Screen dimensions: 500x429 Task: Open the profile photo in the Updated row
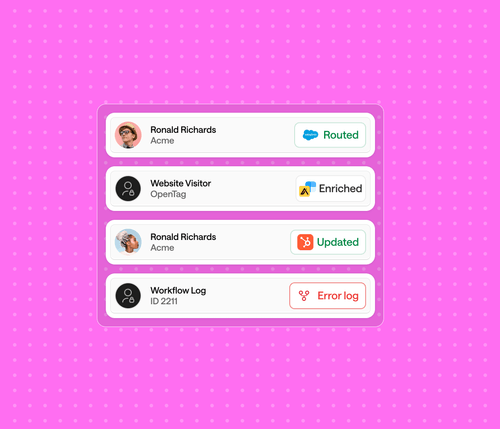(x=128, y=242)
